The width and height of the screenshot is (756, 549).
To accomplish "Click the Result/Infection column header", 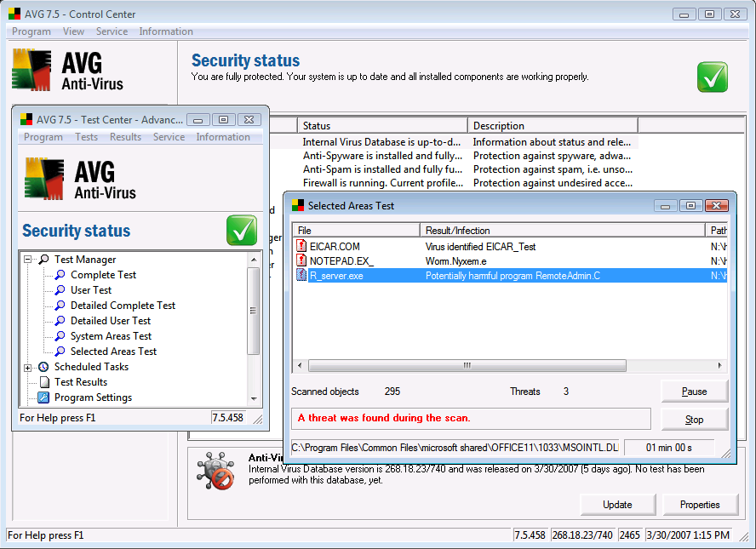I will [562, 231].
